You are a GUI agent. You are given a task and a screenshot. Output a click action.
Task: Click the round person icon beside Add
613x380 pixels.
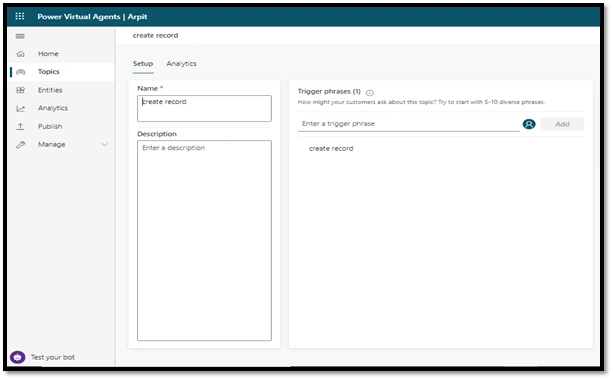[x=529, y=124]
